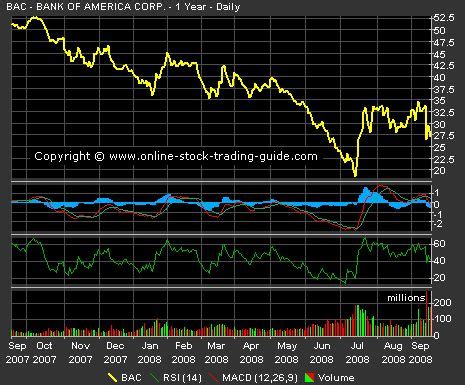Click the 42.5 price axis value
This screenshot has width=465, height=385.
pyautogui.click(x=444, y=66)
